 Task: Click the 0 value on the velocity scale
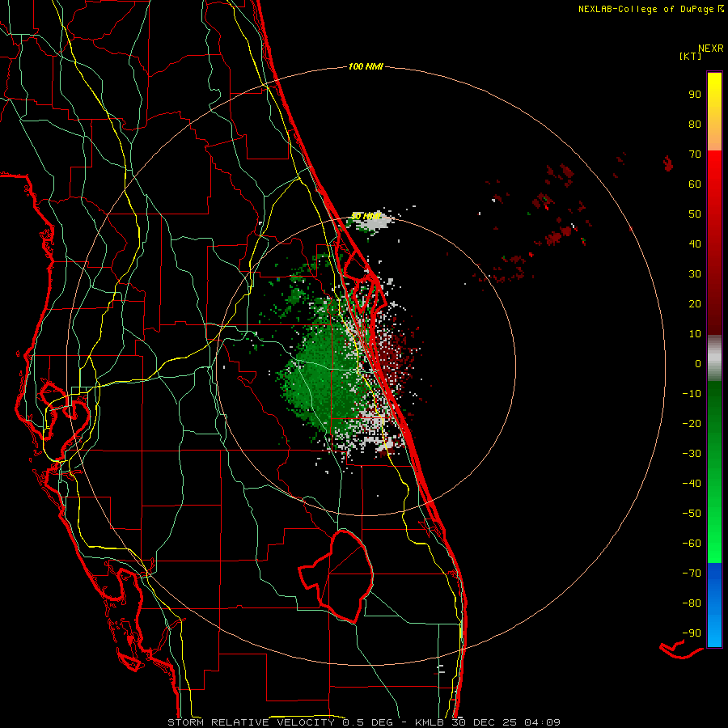pos(698,364)
